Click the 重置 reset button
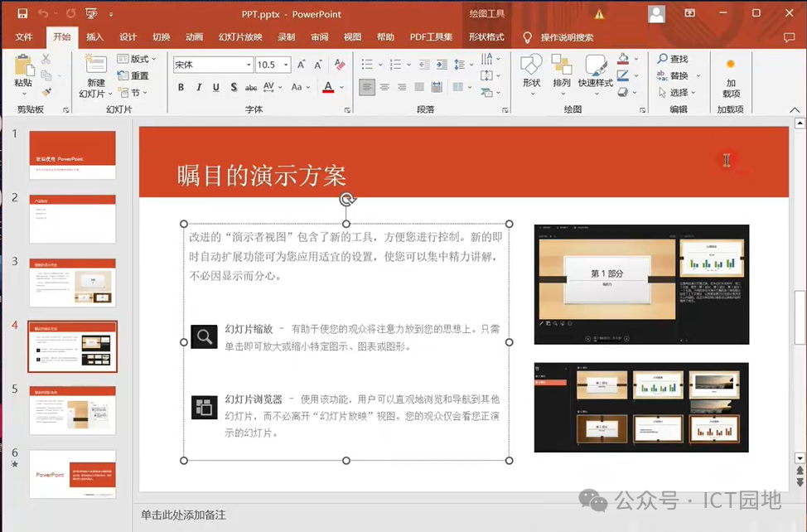This screenshot has width=807, height=532. click(x=134, y=75)
